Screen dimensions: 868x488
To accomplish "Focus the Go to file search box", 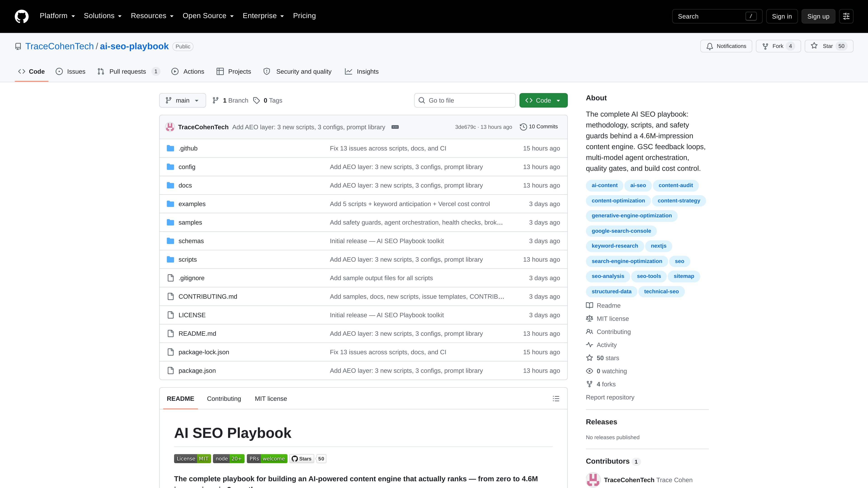I will tap(465, 100).
